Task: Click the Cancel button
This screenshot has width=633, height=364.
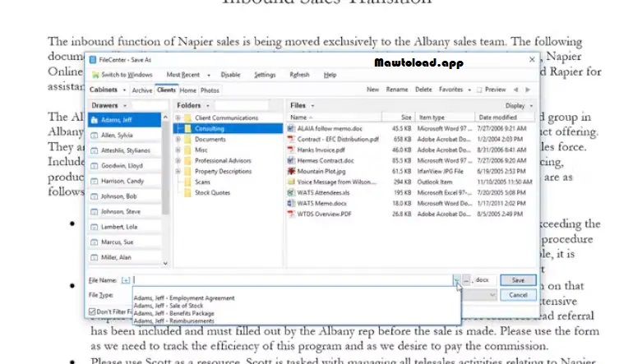Action: 519,295
